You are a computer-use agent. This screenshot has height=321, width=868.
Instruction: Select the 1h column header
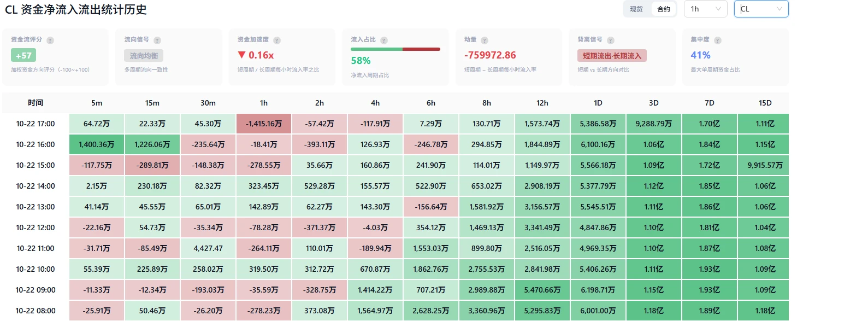[x=264, y=103]
